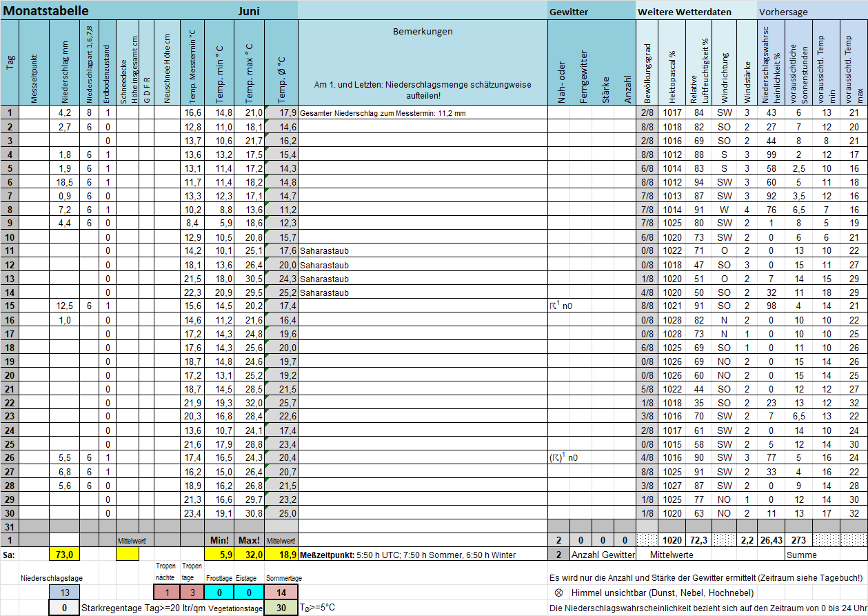Select the Temp. Messtermin °C column header
This screenshot has height=616, width=868.
pyautogui.click(x=192, y=63)
